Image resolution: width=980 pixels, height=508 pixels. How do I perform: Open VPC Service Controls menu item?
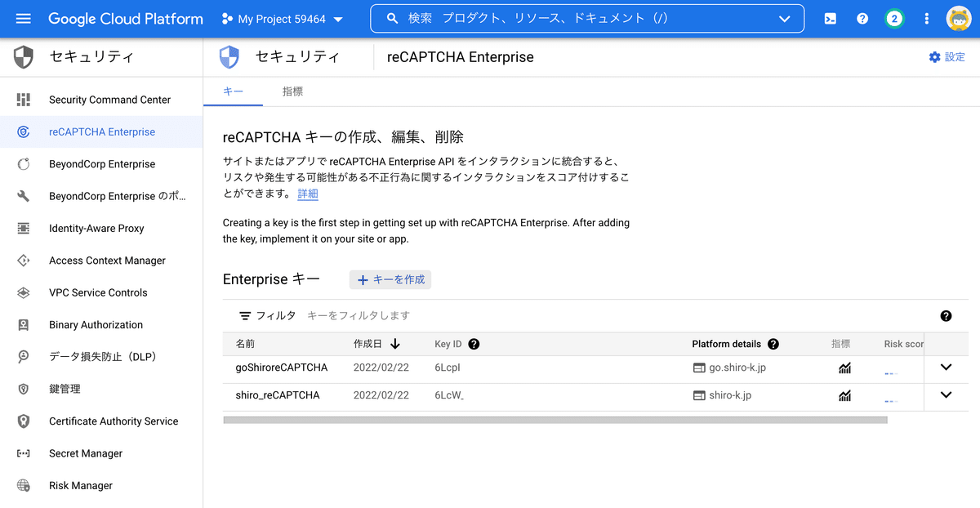coord(98,292)
